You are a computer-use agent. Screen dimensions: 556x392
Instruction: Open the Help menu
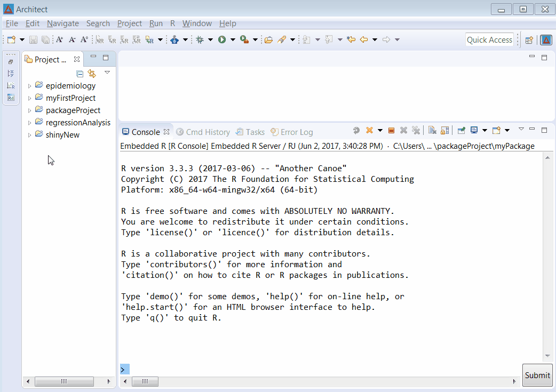[227, 23]
